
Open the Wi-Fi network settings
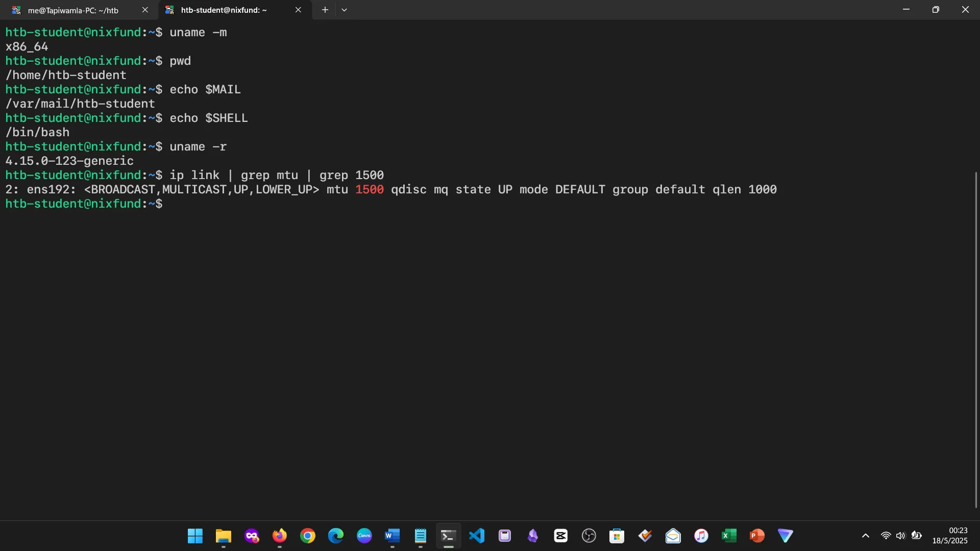point(886,536)
